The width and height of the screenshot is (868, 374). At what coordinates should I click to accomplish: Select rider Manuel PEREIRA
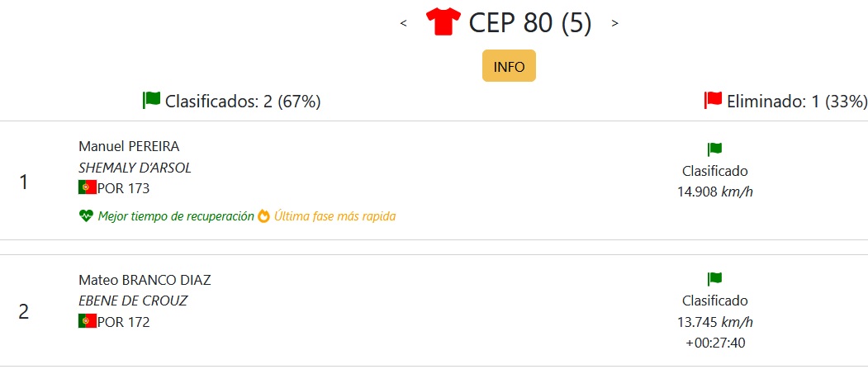point(129,147)
